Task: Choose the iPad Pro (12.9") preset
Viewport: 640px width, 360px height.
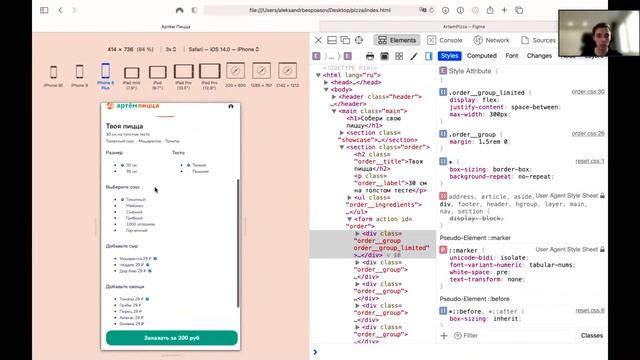Action: pos(209,77)
